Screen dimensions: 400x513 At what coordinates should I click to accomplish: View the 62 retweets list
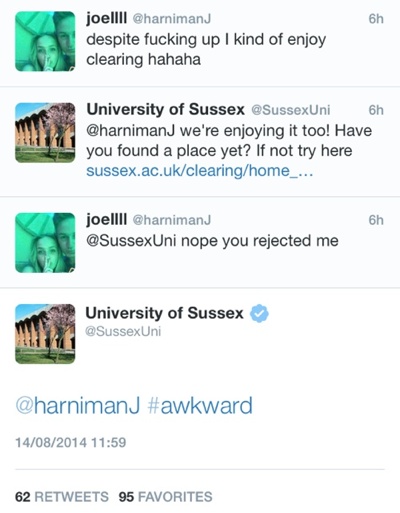[x=62, y=497]
